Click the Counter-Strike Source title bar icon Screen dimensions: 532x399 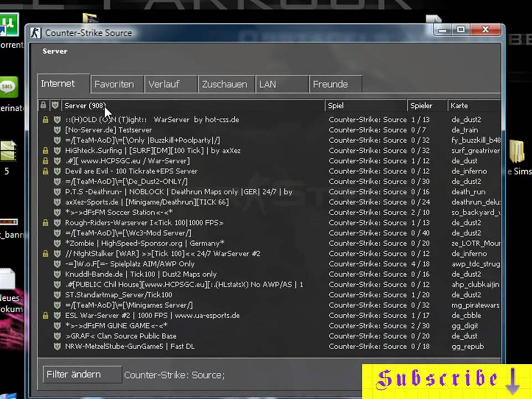click(35, 33)
